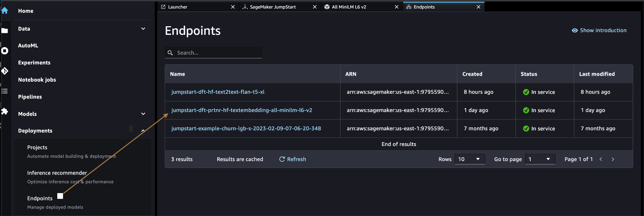Click the refresh circular arrow icon
This screenshot has width=644, height=216.
(282, 159)
